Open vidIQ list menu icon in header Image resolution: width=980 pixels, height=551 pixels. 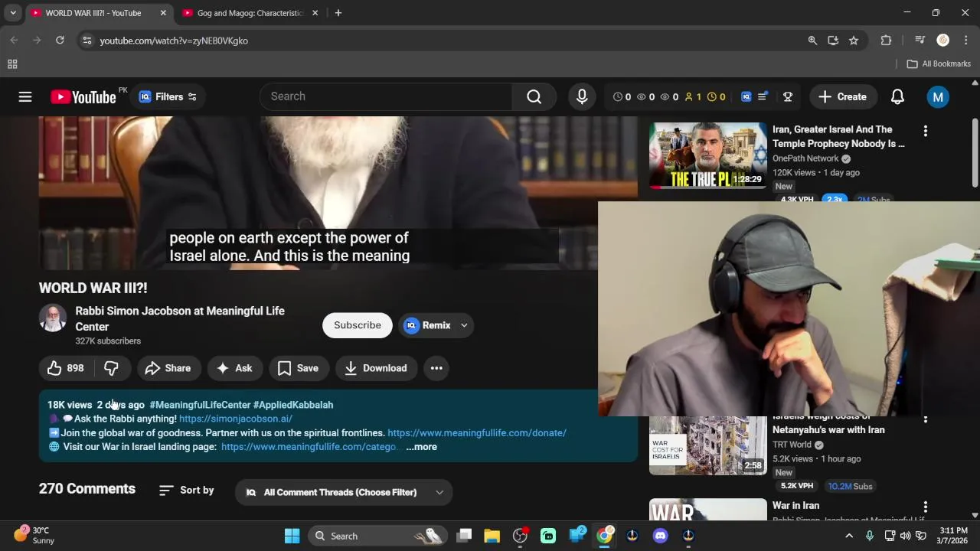point(763,97)
